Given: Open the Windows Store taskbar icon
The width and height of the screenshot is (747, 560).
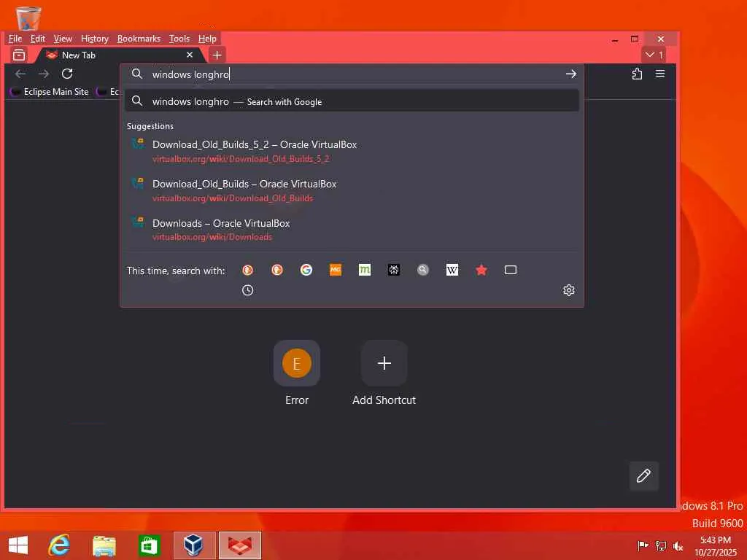Looking at the screenshot, I should click(x=149, y=545).
